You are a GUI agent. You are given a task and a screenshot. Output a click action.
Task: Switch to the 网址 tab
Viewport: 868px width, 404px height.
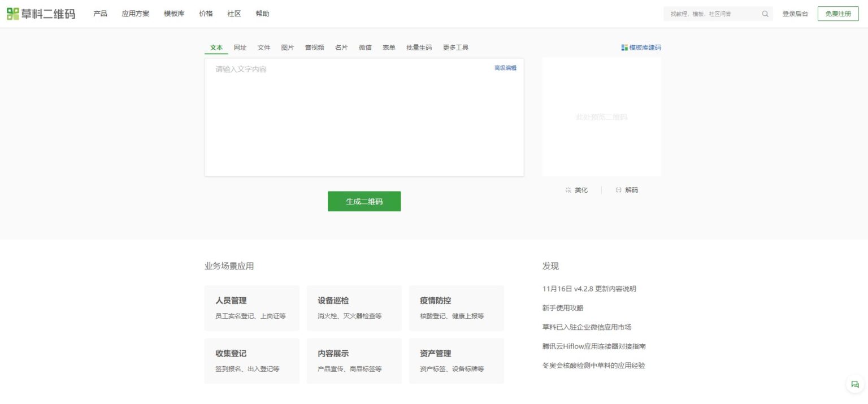pyautogui.click(x=240, y=47)
